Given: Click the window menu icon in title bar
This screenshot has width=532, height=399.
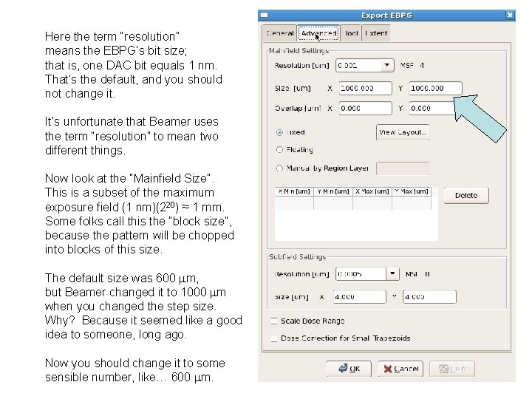Looking at the screenshot, I should pos(265,15).
